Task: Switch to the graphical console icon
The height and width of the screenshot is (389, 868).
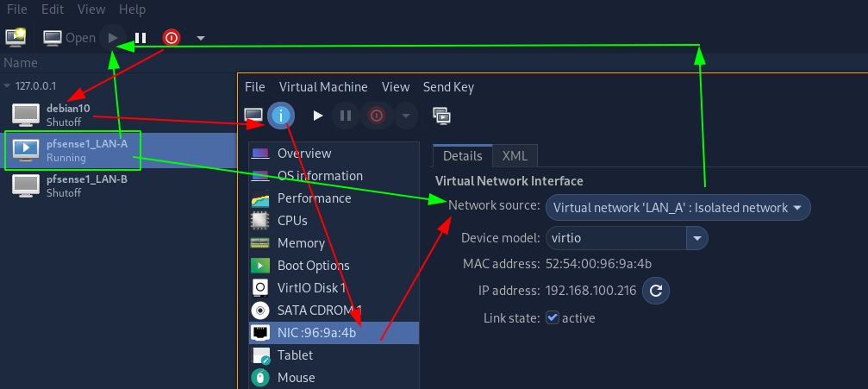Action: 253,116
